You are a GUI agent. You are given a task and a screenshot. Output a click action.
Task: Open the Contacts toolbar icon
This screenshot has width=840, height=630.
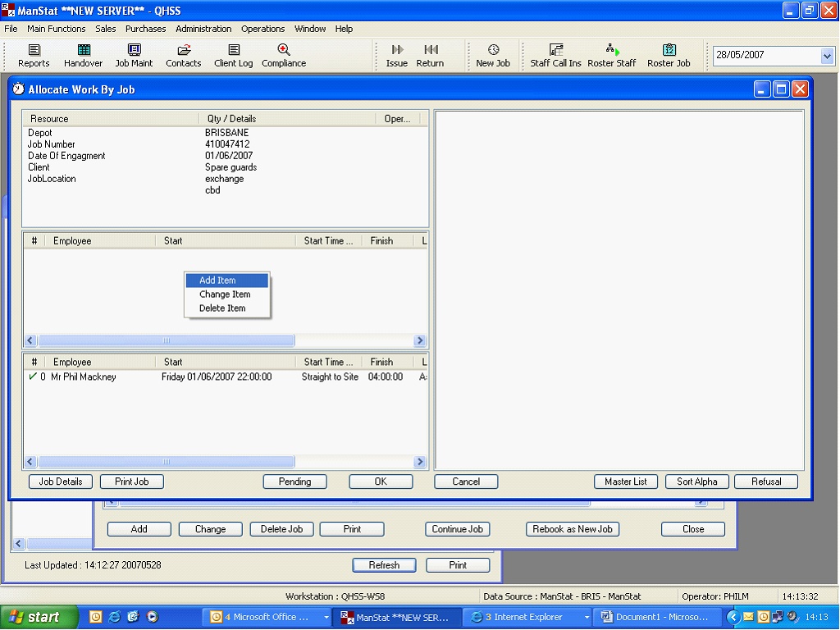[183, 51]
